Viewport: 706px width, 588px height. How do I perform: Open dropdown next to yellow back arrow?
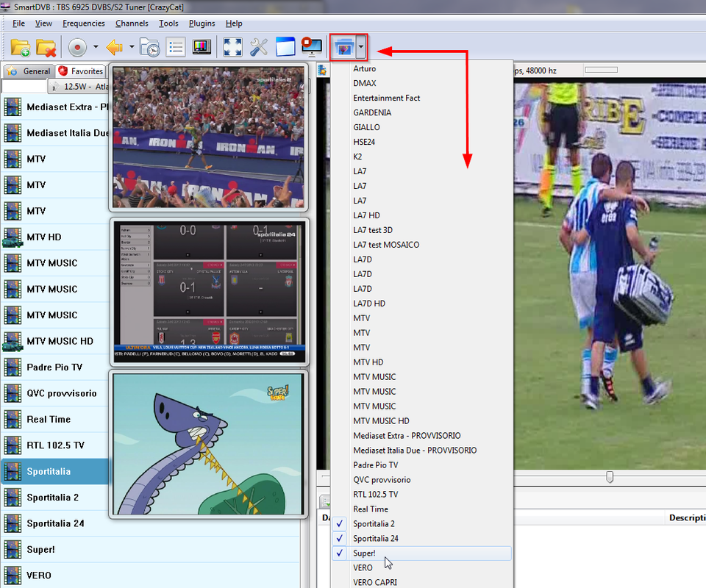point(132,47)
